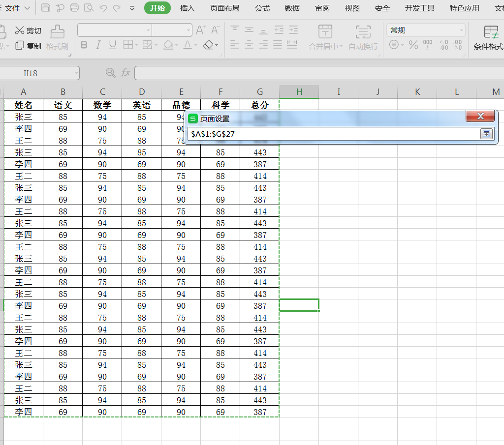Click the increase indent icon
The height and width of the screenshot is (445, 504).
293,30
